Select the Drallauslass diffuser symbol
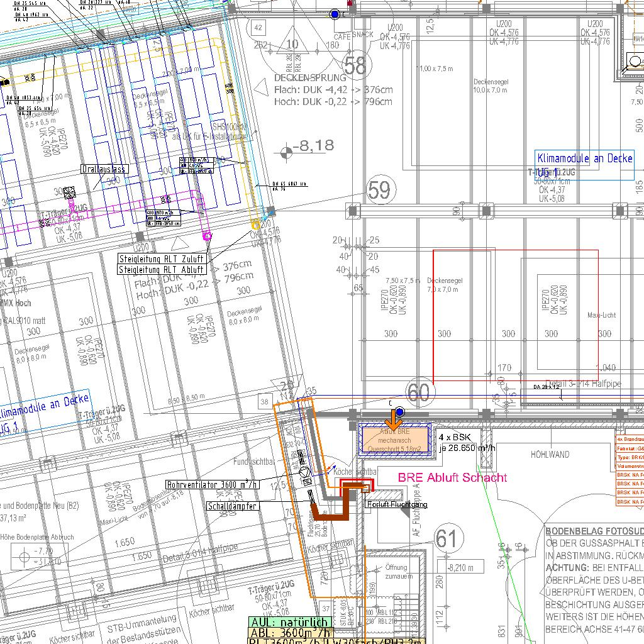The width and height of the screenshot is (644, 644). [69, 191]
